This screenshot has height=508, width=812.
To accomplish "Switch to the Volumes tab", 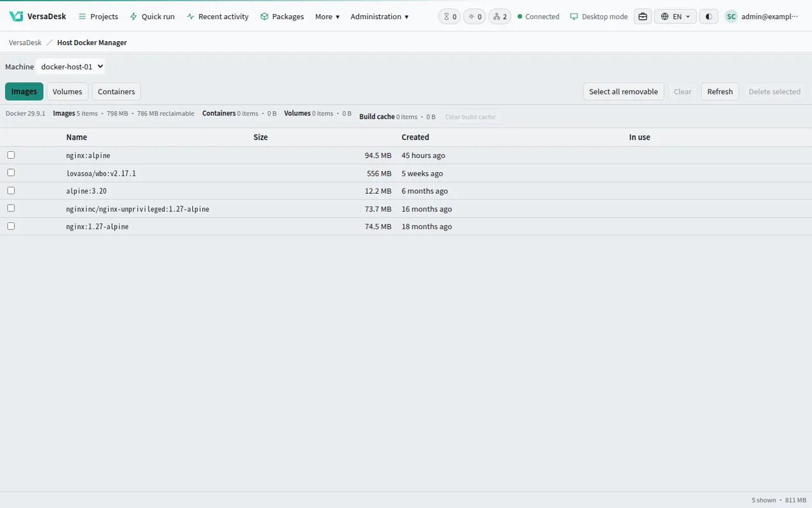I will click(x=67, y=91).
